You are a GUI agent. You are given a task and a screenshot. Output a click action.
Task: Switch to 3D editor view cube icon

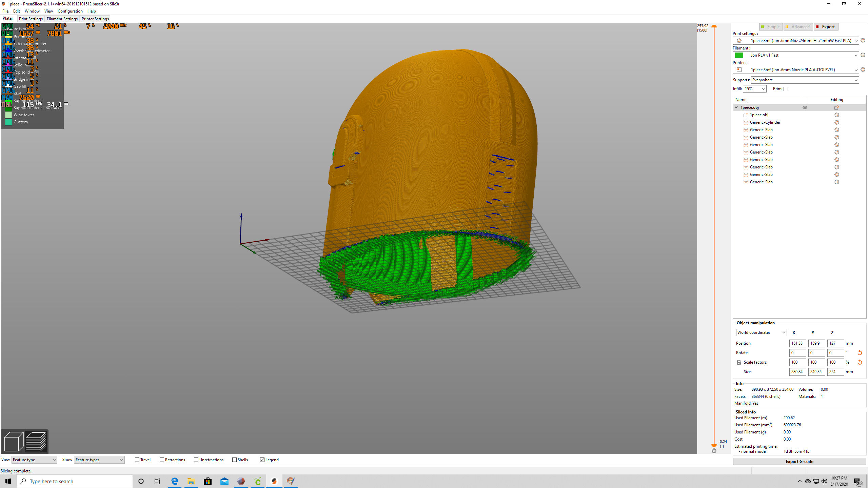coord(14,441)
